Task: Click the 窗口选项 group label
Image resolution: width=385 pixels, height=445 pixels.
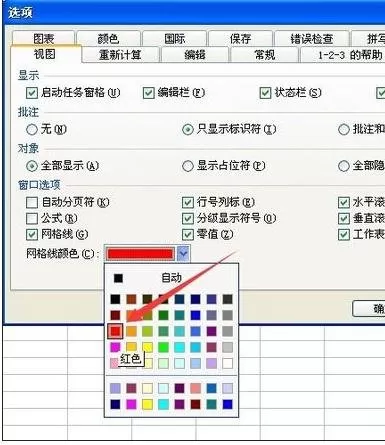Action: (39, 185)
